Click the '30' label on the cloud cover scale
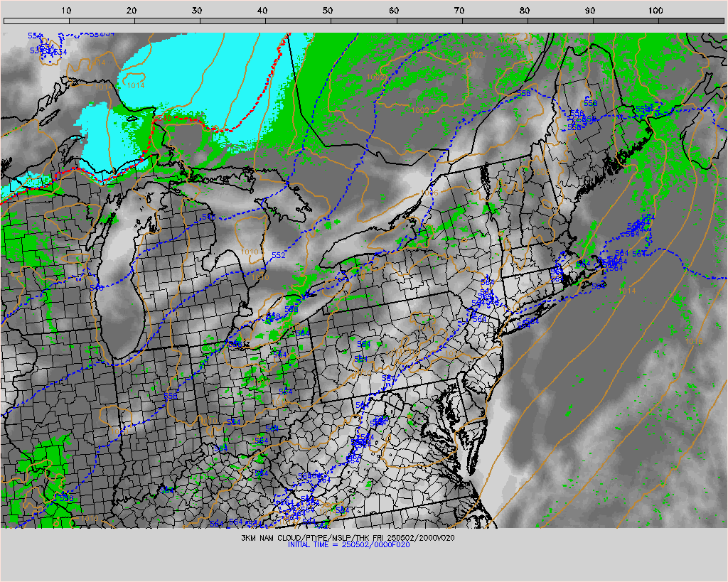Screen dimensions: 728x582 (x=197, y=11)
